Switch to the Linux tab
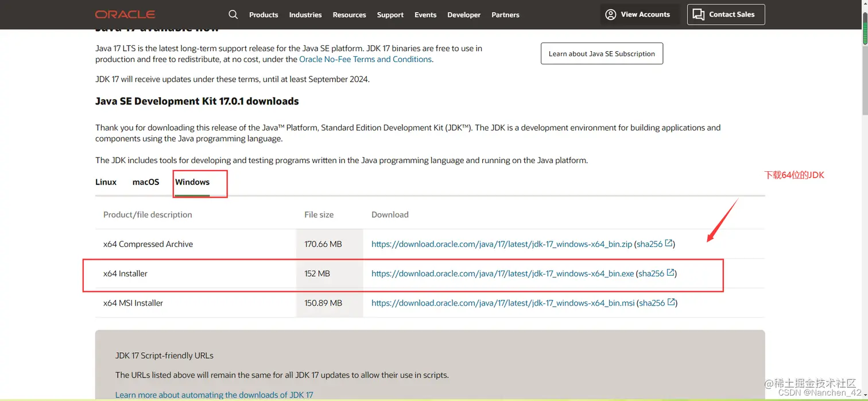The image size is (868, 401). pyautogui.click(x=106, y=182)
